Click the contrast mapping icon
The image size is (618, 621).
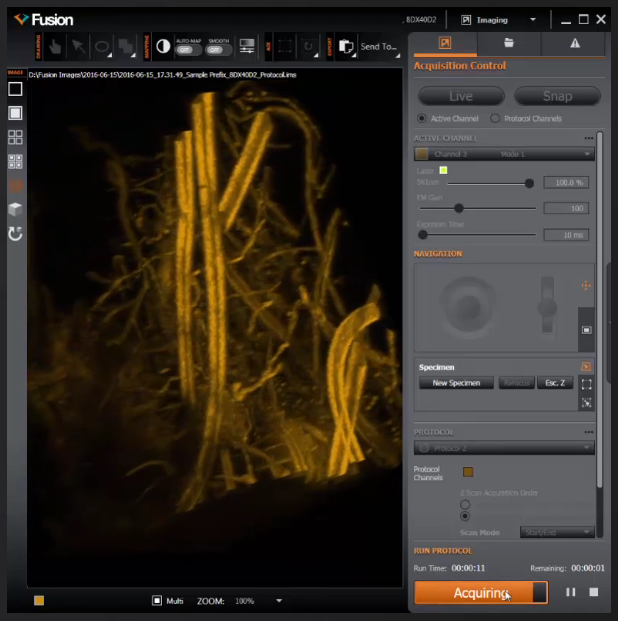162,45
